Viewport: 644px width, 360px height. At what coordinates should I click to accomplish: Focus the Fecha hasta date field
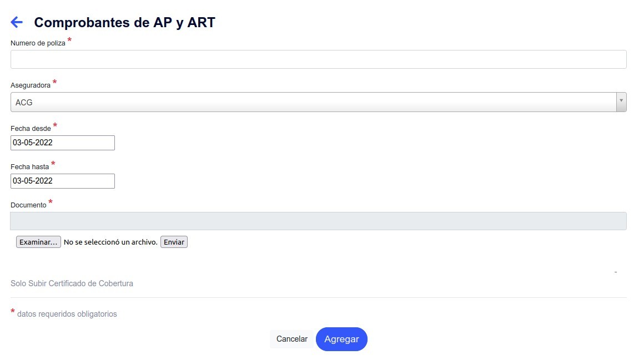63,181
